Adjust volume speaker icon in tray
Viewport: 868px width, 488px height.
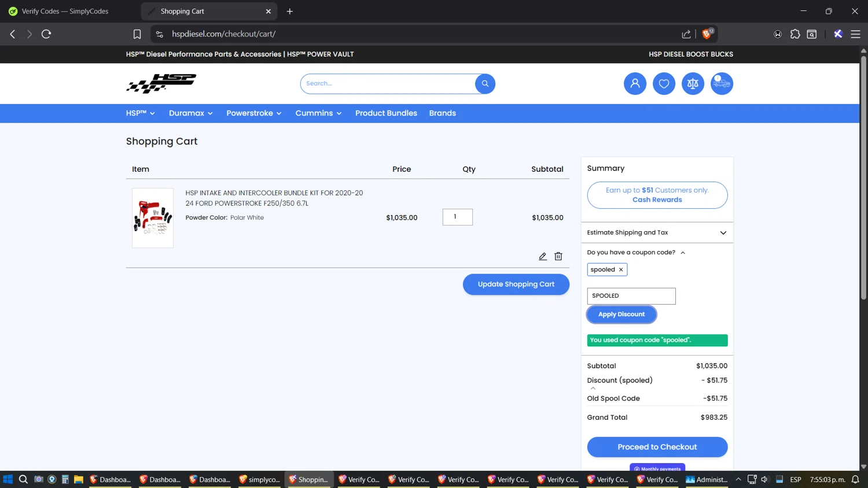[764, 479]
